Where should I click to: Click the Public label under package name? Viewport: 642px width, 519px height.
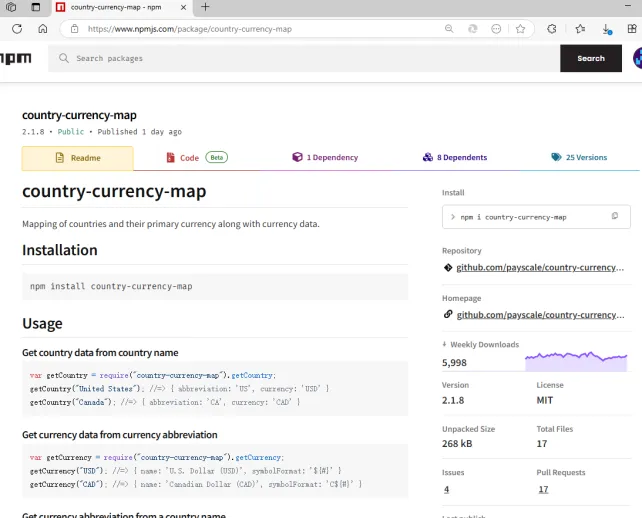click(71, 132)
